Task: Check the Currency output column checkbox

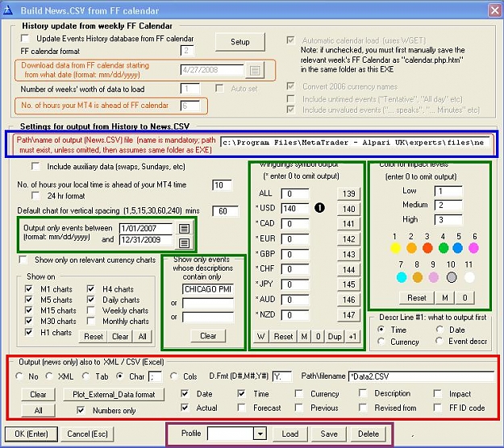Action: click(299, 393)
